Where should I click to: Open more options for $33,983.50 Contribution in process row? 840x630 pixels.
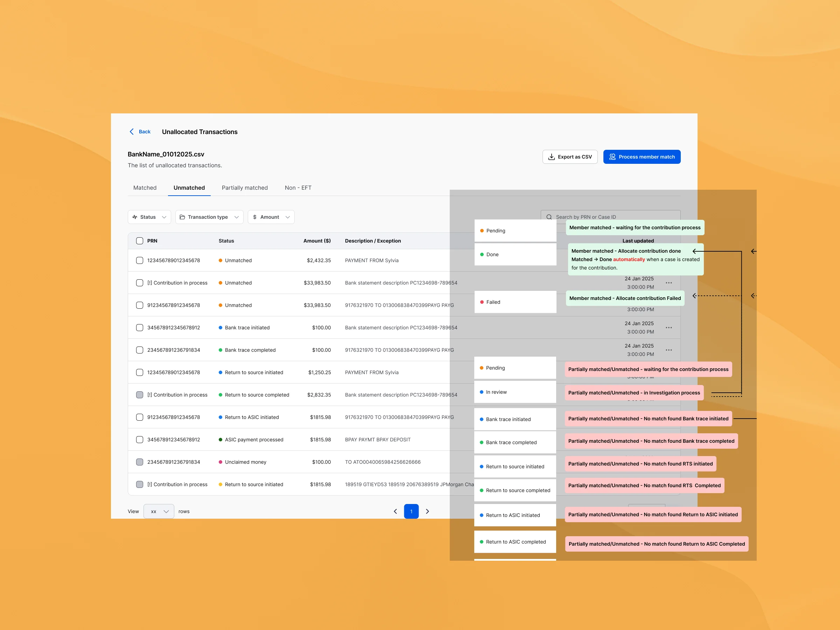click(669, 283)
